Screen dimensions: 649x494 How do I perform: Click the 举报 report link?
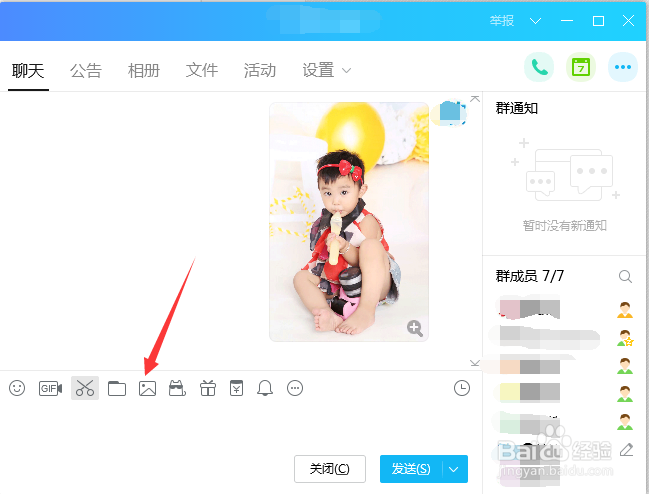click(502, 21)
